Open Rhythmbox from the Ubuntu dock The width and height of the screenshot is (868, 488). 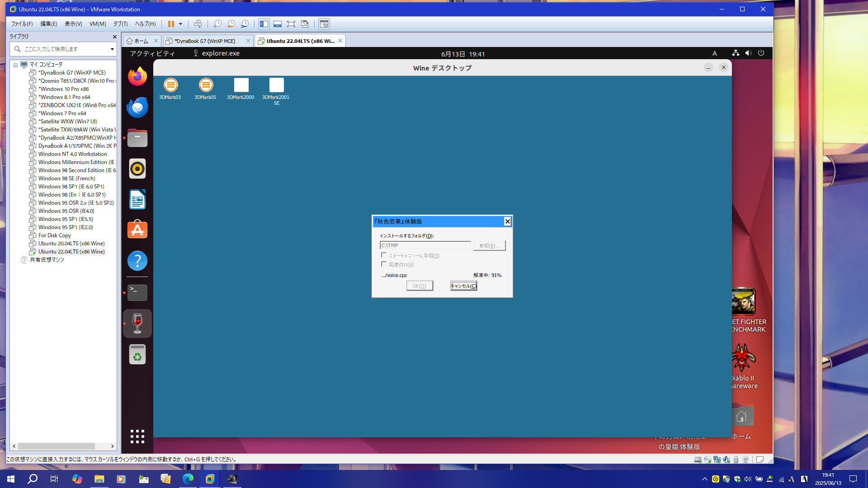pos(137,169)
